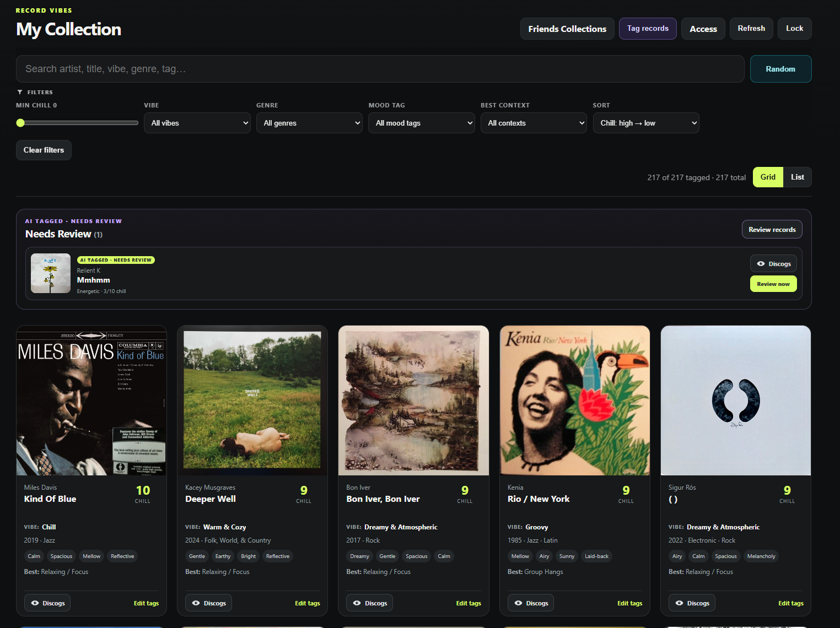The width and height of the screenshot is (840, 628).
Task: Open the Sigur Rós ( ) album cover
Action: coord(736,400)
